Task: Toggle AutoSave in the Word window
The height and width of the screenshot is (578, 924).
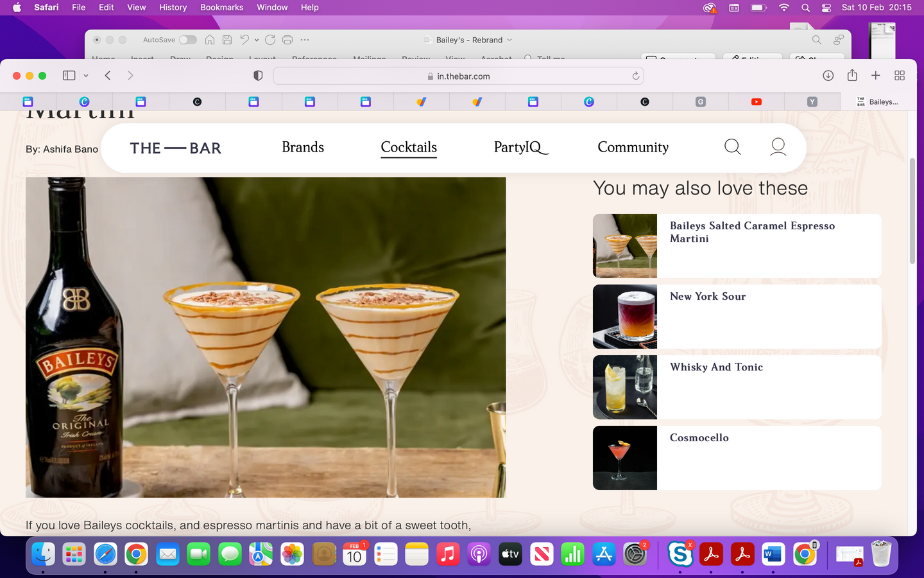Action: 188,40
